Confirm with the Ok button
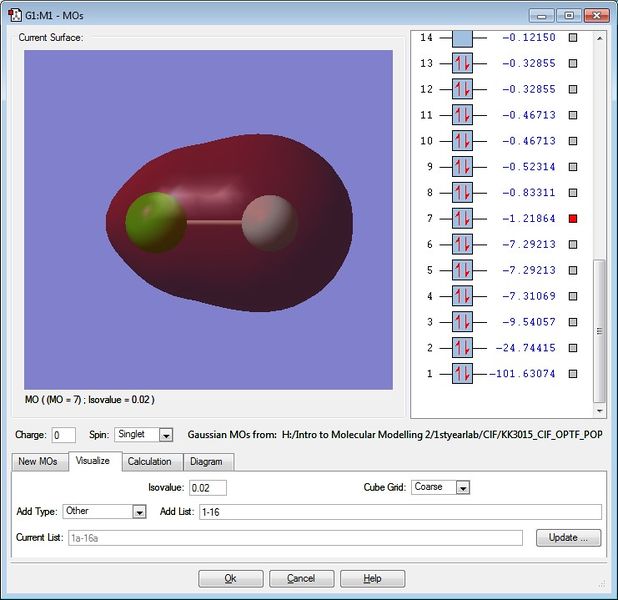 (231, 579)
